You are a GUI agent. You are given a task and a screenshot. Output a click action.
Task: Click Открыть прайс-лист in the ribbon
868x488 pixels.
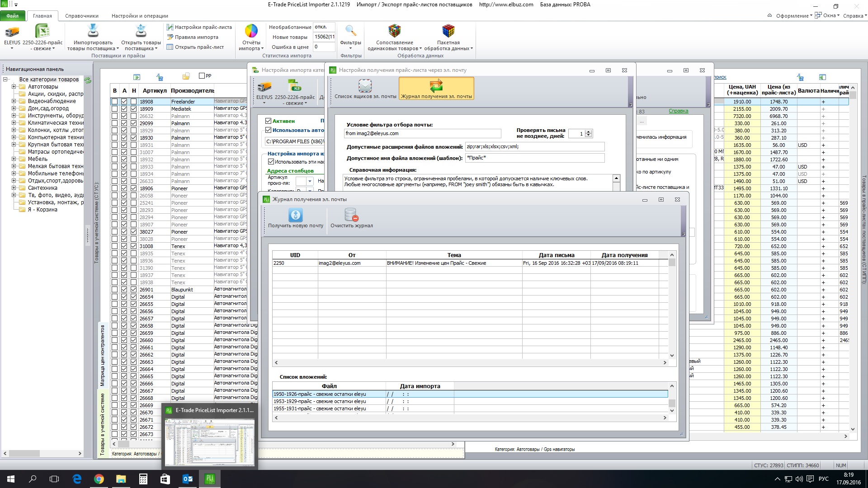(x=195, y=47)
